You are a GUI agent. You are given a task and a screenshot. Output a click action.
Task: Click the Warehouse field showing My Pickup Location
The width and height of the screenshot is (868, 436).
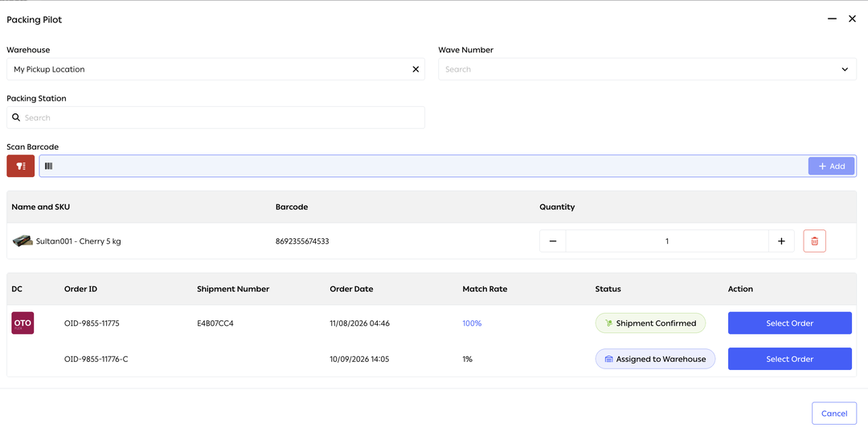(215, 69)
